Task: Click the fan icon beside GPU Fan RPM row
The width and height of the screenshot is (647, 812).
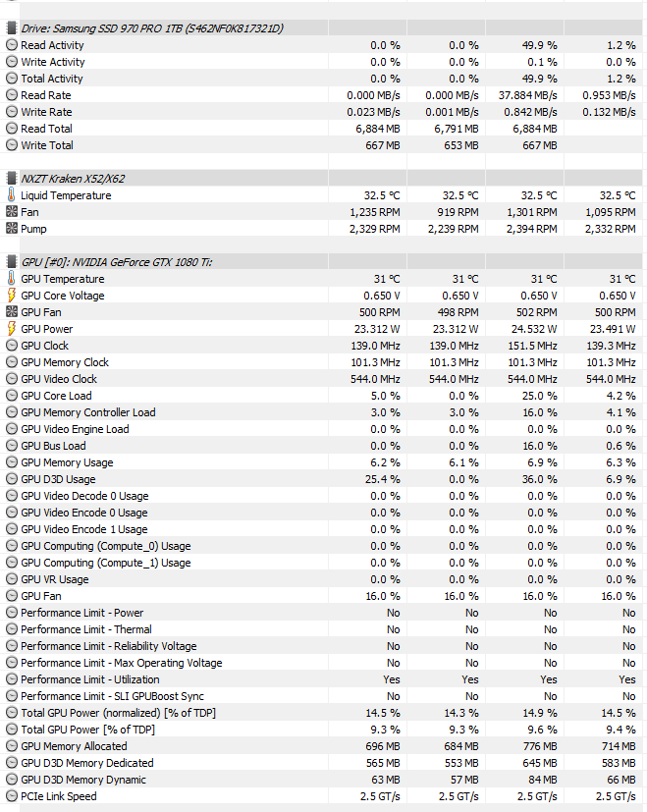Action: (x=12, y=312)
